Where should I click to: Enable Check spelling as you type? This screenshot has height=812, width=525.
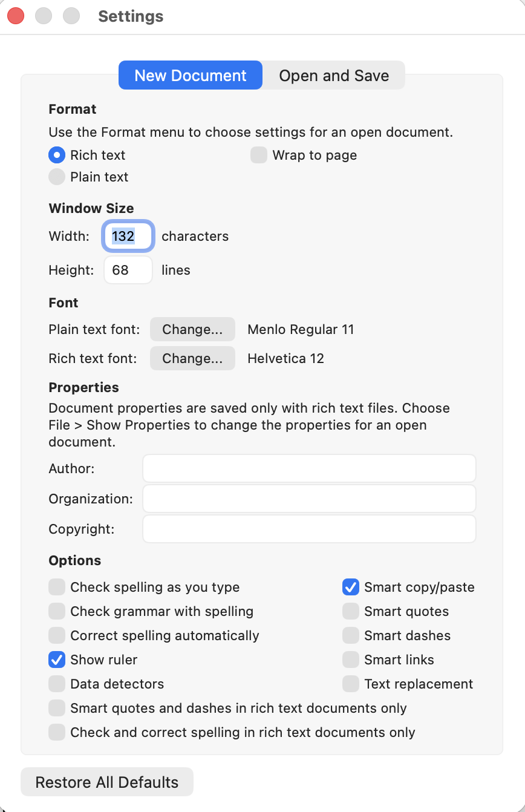pos(56,587)
